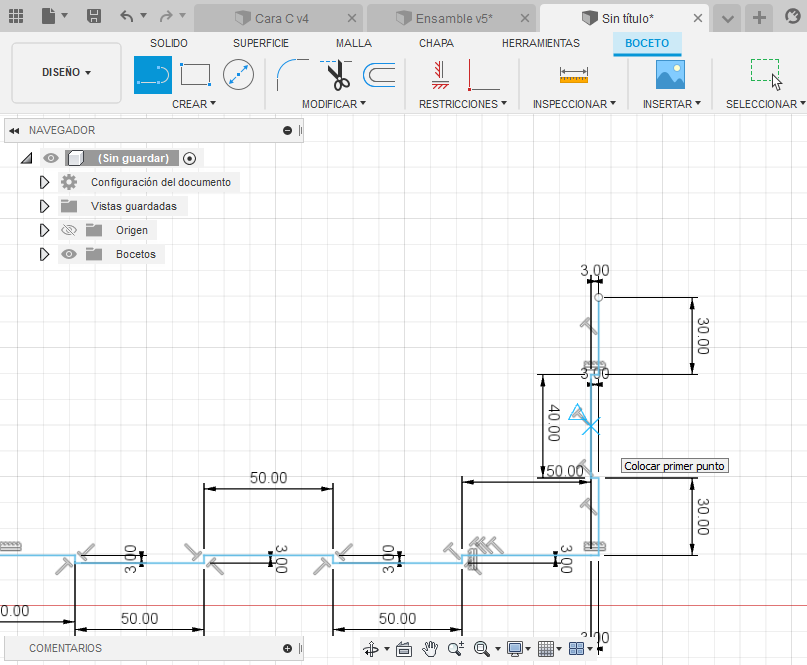The height and width of the screenshot is (665, 807).
Task: Switch to the CHAPA tab
Action: (436, 43)
